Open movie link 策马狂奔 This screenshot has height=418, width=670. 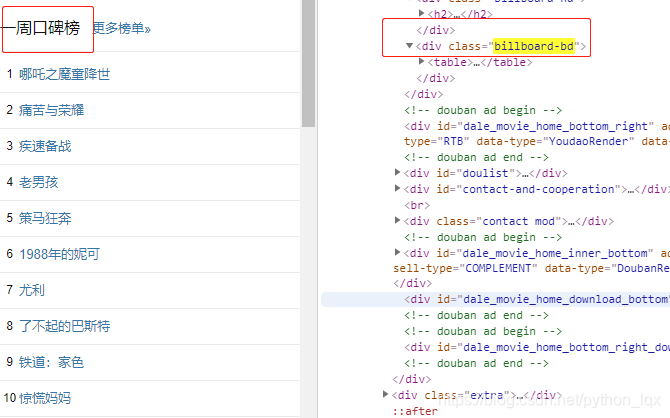(45, 218)
